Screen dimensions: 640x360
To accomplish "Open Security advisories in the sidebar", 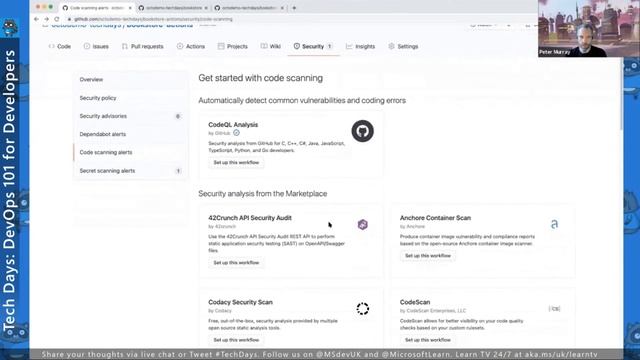I will coord(130,116).
